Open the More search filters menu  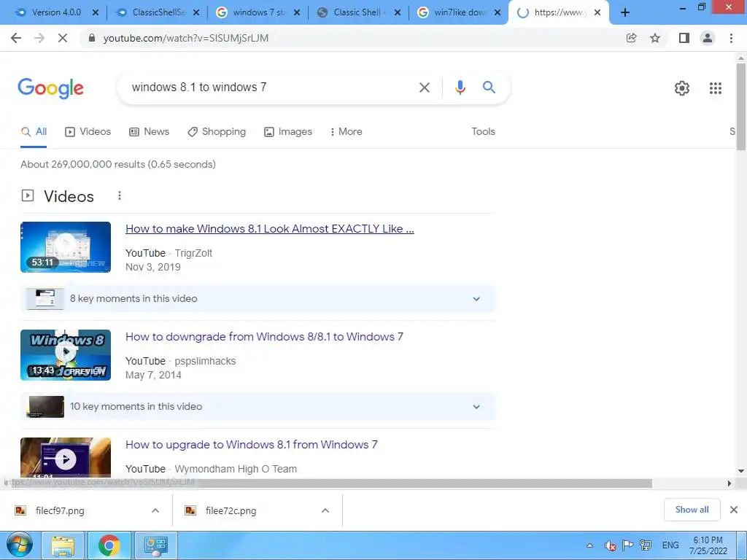pyautogui.click(x=347, y=132)
